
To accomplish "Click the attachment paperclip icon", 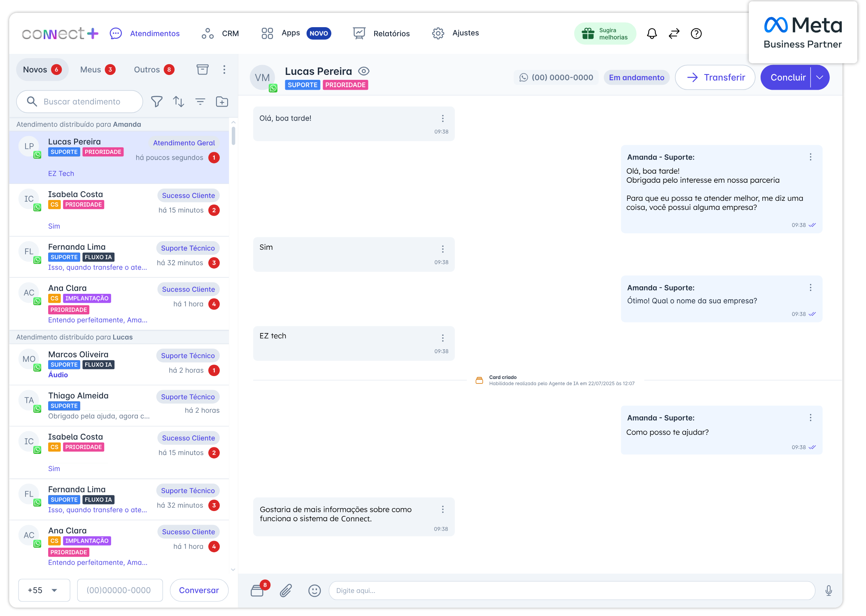I will 286,590.
